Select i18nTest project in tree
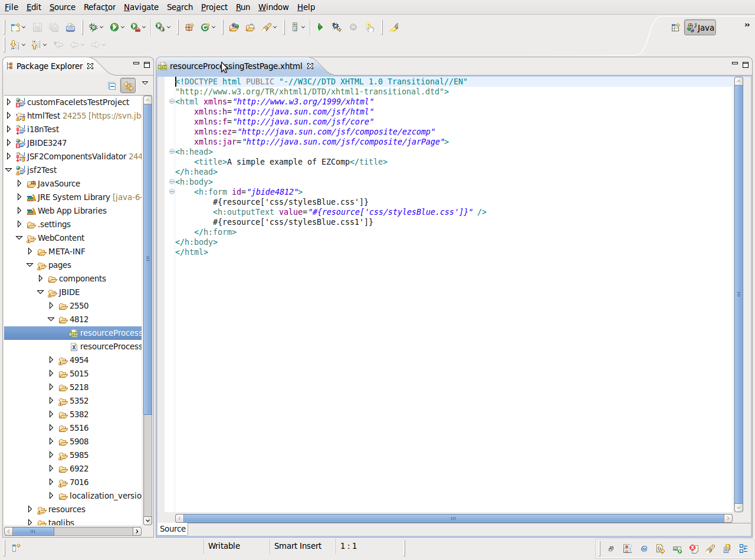 pos(42,129)
